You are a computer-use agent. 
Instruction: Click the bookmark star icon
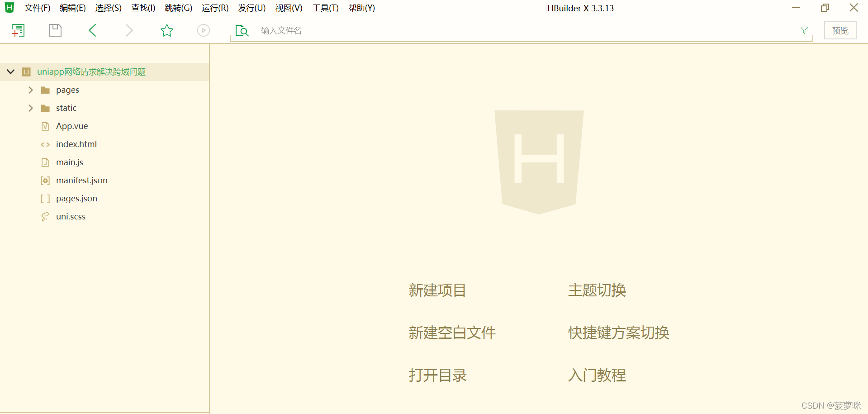tap(167, 30)
